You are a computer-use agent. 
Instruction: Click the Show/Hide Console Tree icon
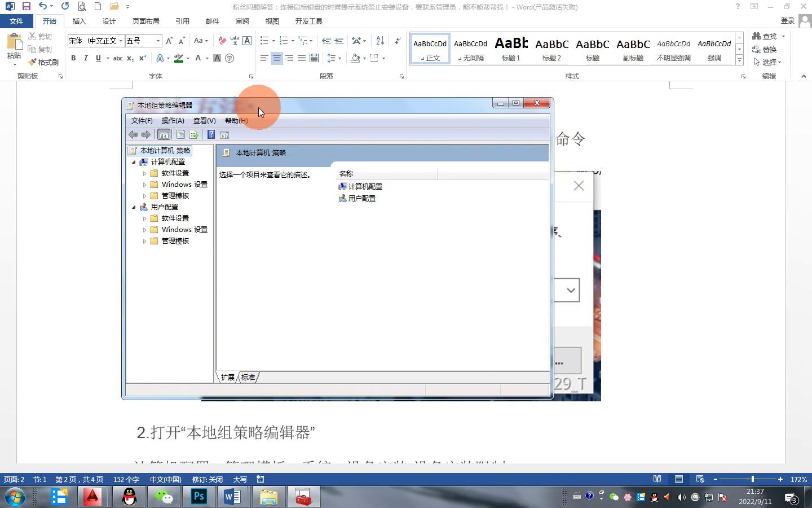click(164, 134)
